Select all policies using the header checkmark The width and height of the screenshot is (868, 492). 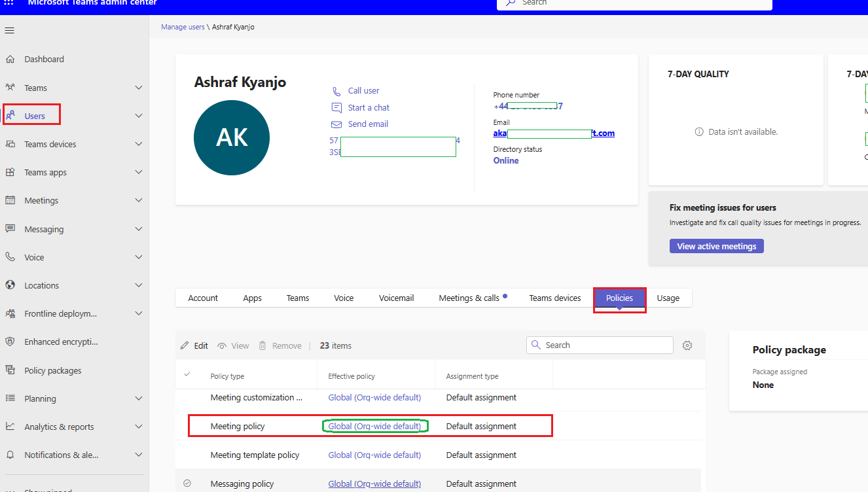[188, 376]
